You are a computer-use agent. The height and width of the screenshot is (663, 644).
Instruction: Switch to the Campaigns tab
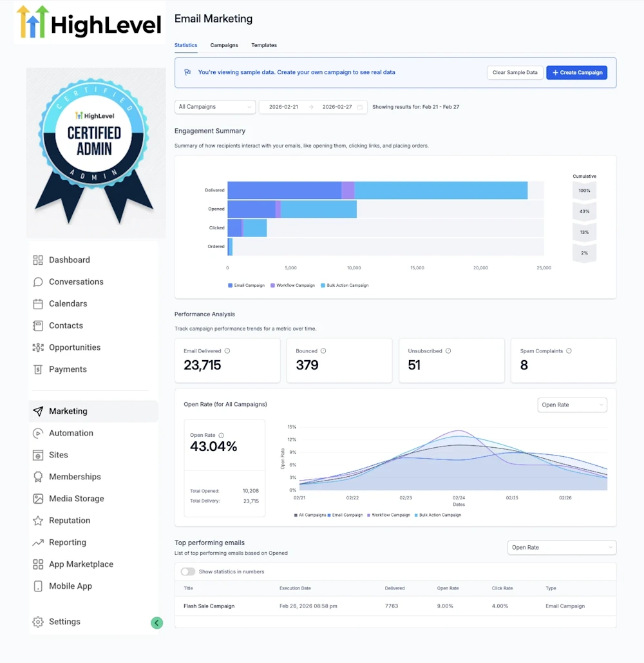224,45
